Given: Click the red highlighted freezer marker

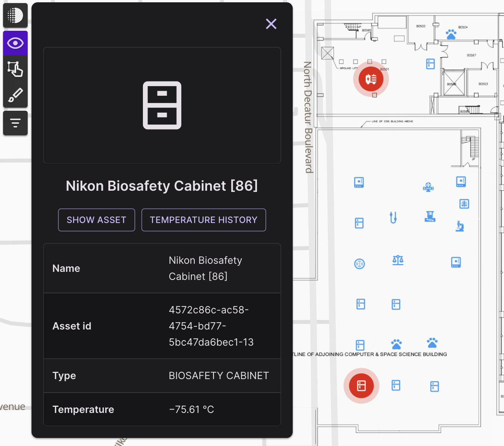Looking at the screenshot, I should coord(361,386).
